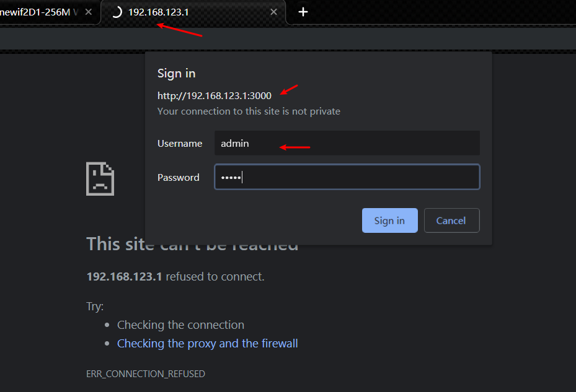Close the 192.168.123.1 tab
The width and height of the screenshot is (576, 392).
click(274, 12)
